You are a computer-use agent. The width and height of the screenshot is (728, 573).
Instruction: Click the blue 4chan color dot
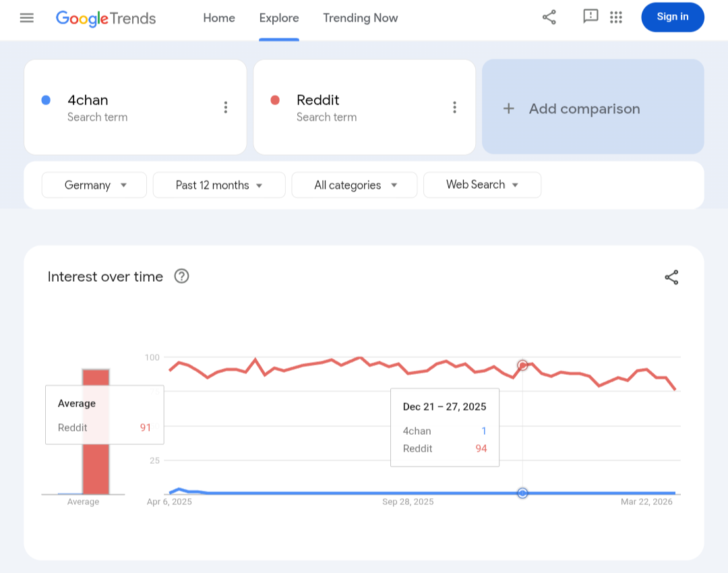click(x=46, y=100)
